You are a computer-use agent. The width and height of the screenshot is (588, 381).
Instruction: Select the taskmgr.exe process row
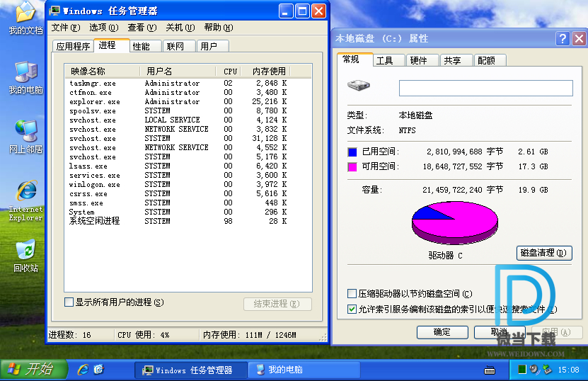[178, 84]
